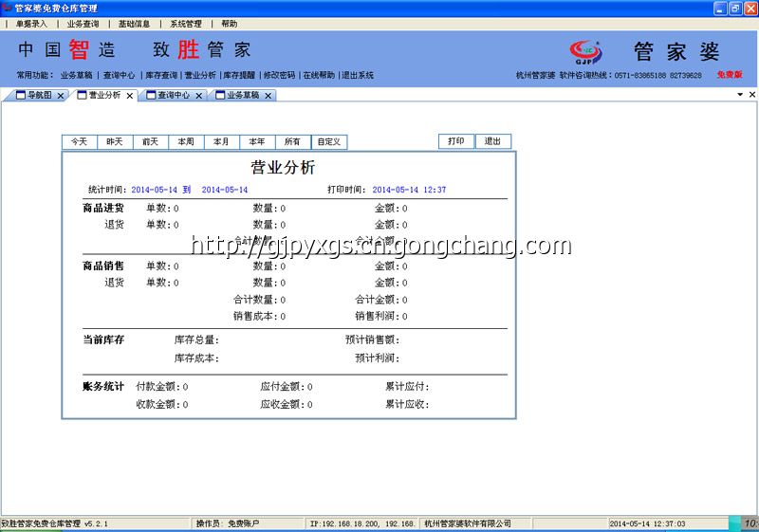Click the IP address status entry

362,523
